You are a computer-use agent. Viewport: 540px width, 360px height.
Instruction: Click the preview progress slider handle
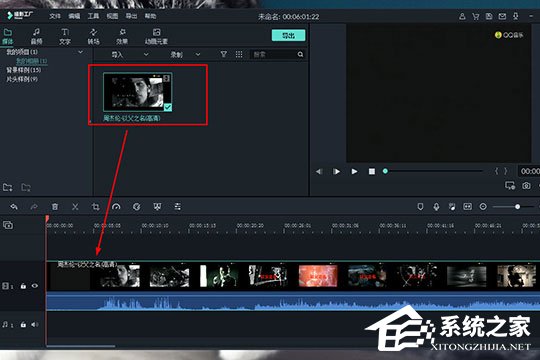click(x=385, y=171)
